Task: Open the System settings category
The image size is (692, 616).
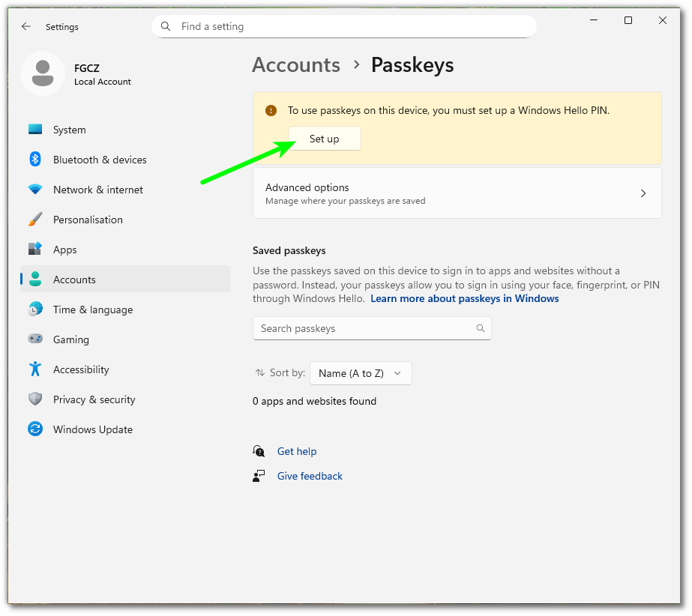Action: (x=125, y=130)
